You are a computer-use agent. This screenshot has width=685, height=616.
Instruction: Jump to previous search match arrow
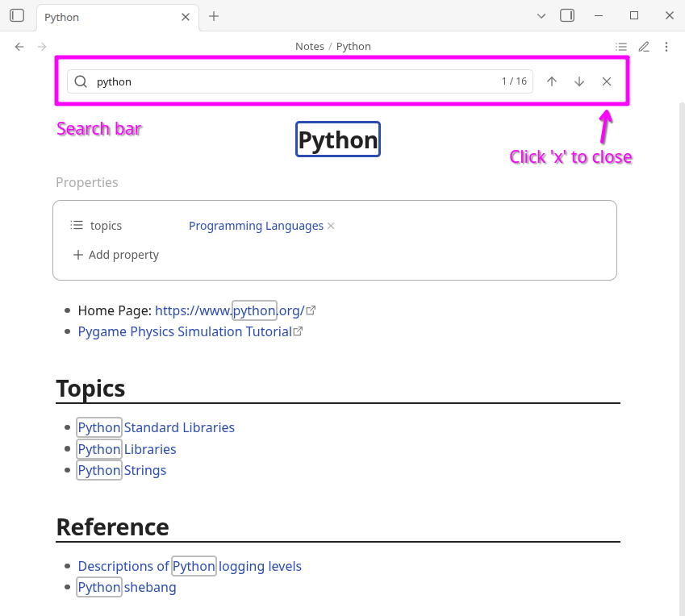coord(552,81)
